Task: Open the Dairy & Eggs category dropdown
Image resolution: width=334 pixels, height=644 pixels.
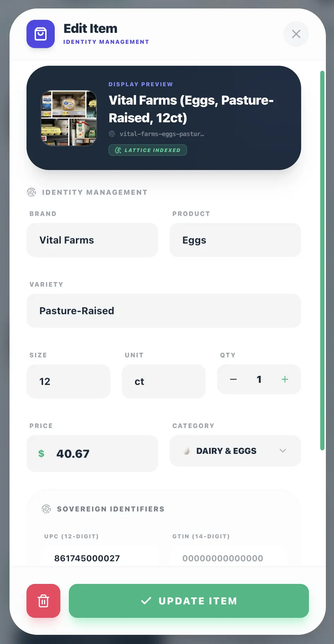Action: point(235,451)
